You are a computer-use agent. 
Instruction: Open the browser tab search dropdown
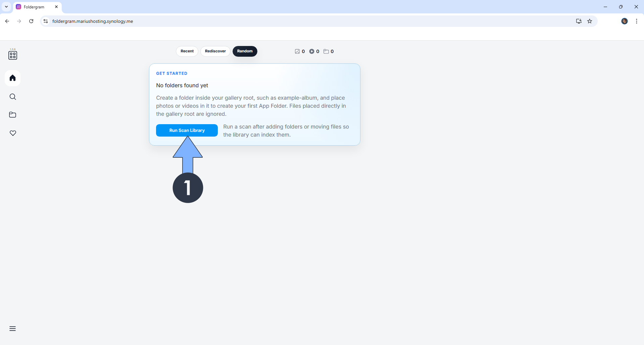tap(6, 7)
